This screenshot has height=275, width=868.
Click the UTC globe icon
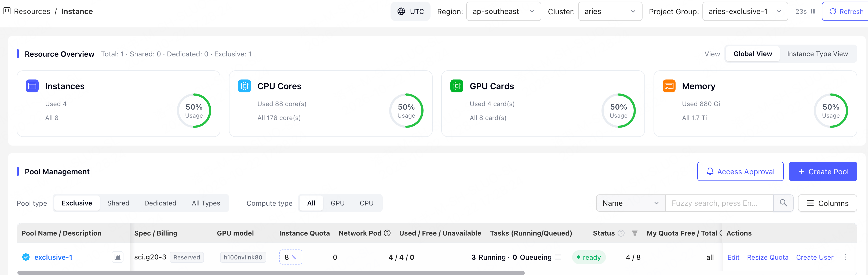[x=401, y=12]
